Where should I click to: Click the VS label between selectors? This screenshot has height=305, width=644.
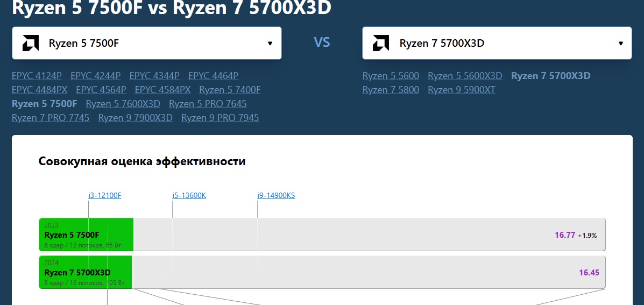point(322,42)
